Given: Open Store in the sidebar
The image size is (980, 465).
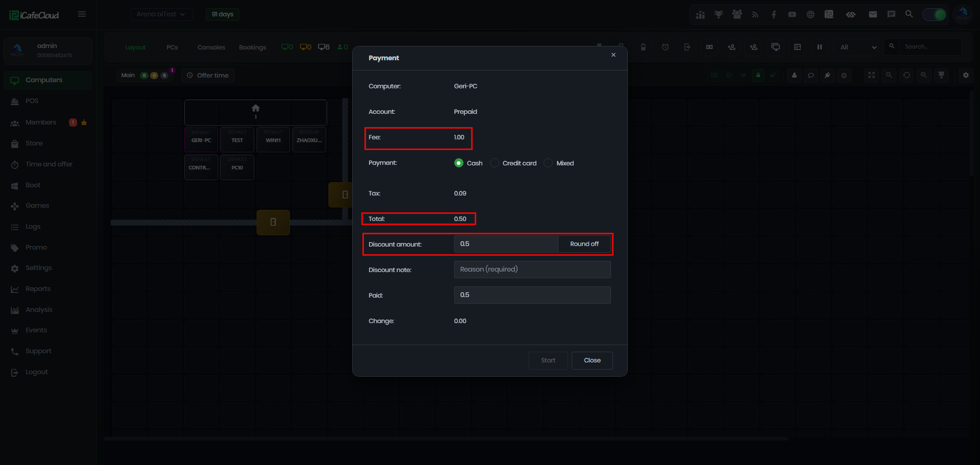Looking at the screenshot, I should [48, 143].
